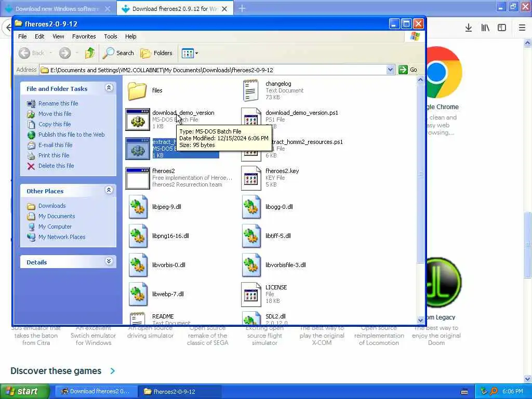Toggle the Folders pane
532x399 pixels.
point(156,53)
